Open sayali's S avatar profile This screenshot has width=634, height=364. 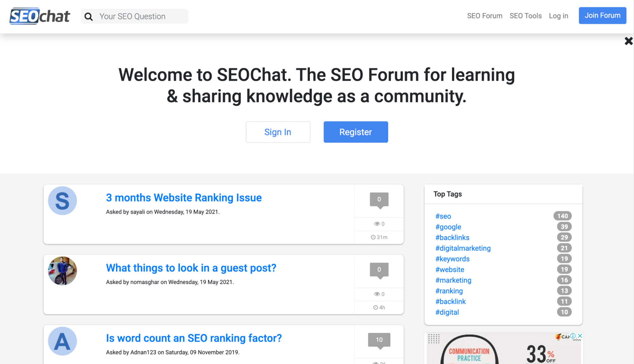point(62,201)
